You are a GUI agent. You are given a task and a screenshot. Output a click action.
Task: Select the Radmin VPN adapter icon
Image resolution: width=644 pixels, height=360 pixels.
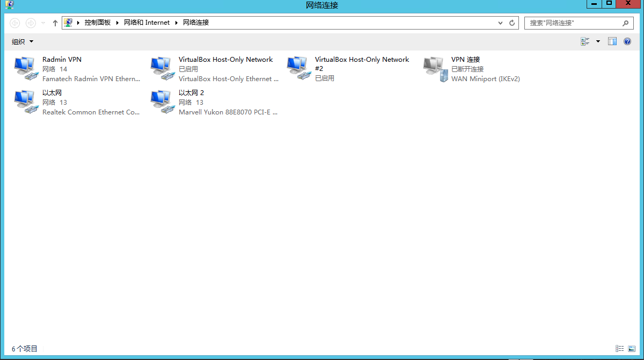(26, 69)
